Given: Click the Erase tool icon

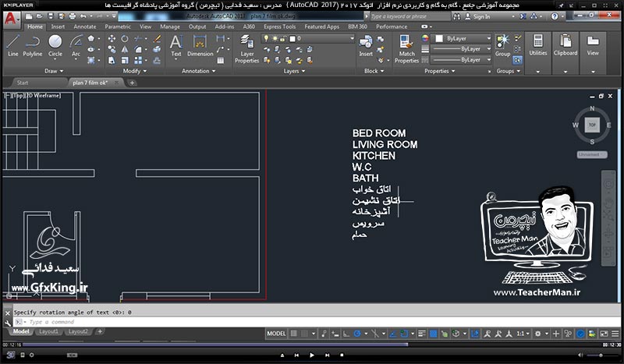Looking at the screenshot, I should 158,39.
